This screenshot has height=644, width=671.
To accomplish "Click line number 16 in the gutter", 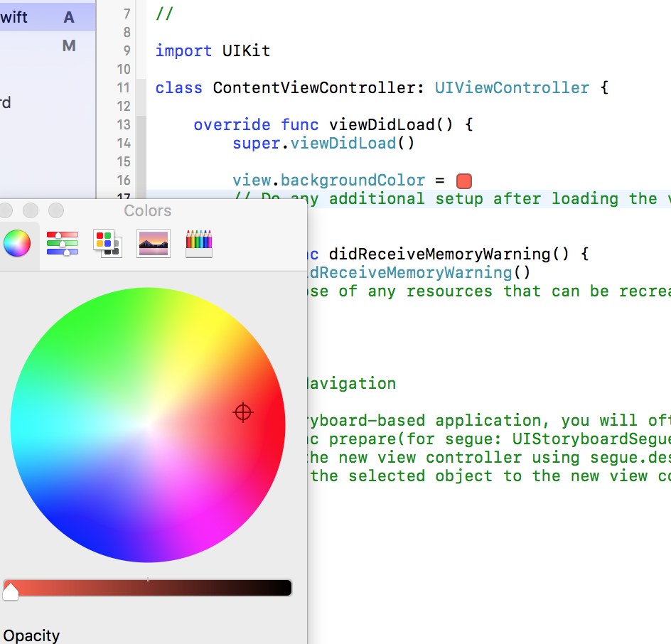I will [123, 180].
